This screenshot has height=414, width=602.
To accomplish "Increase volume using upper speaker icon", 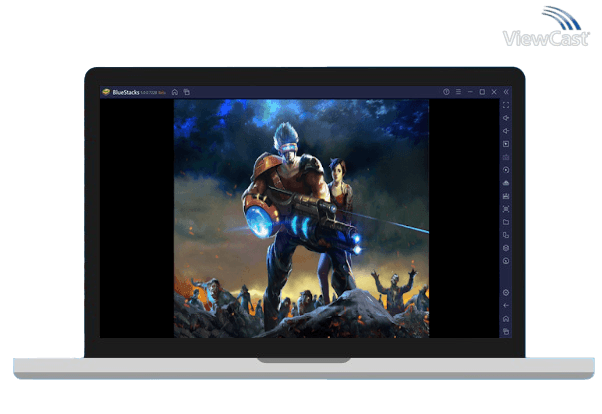I will coord(506,118).
